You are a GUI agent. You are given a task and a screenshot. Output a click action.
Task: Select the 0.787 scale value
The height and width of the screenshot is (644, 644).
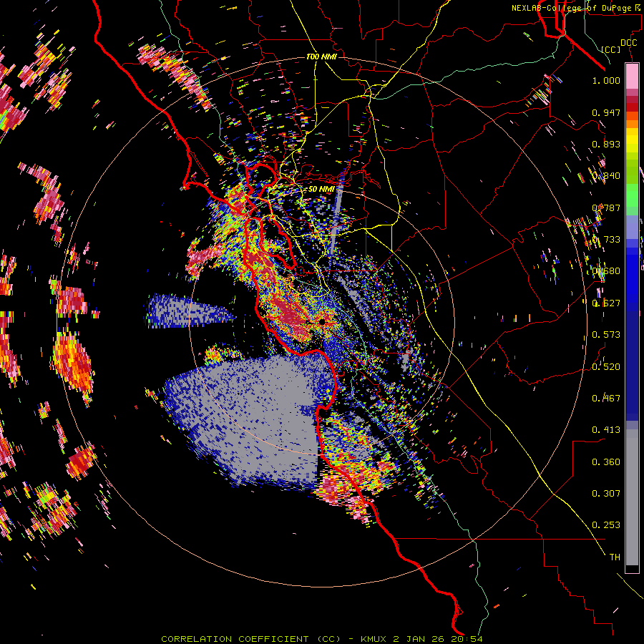point(606,208)
